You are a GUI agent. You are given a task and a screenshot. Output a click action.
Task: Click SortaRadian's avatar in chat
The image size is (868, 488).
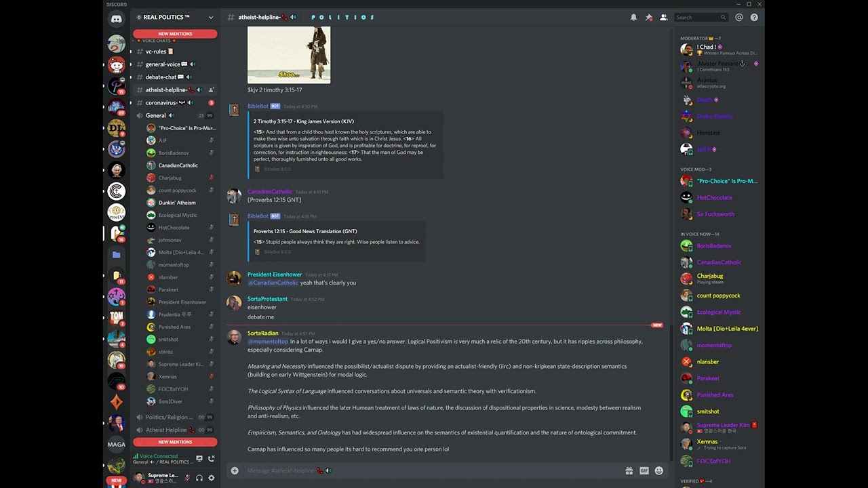234,338
